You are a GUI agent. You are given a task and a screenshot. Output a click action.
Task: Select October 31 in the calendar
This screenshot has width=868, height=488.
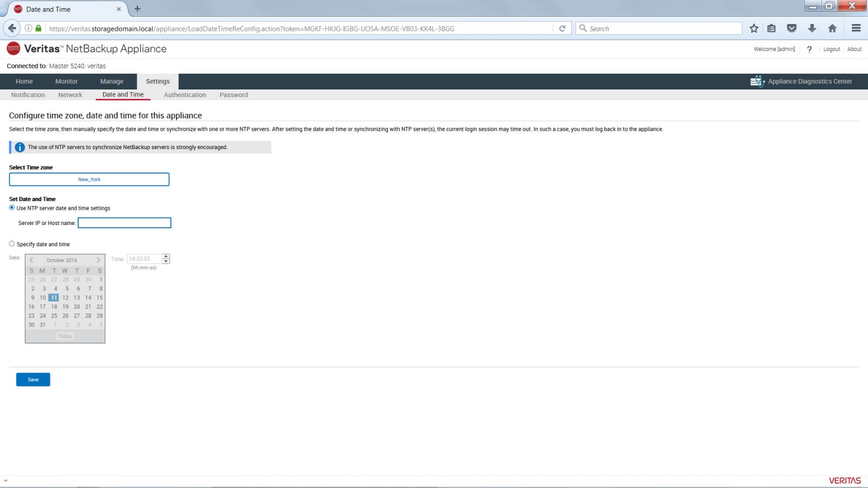tap(42, 325)
